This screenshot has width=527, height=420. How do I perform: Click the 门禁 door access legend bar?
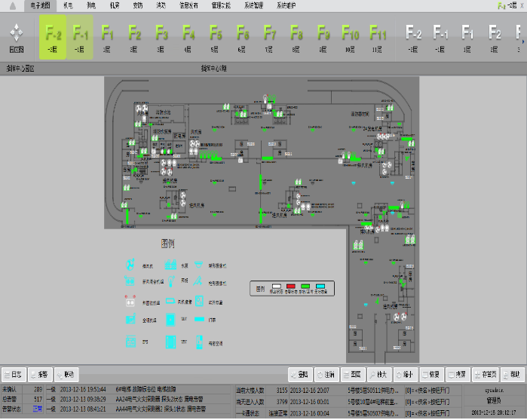tap(199, 319)
